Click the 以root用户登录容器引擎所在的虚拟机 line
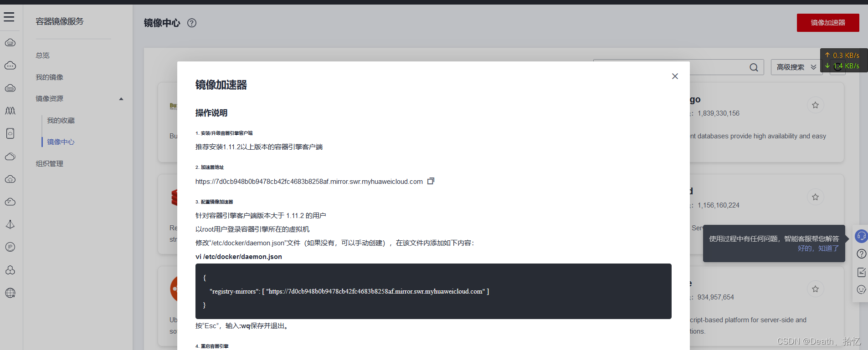Image resolution: width=868 pixels, height=350 pixels. [x=252, y=229]
